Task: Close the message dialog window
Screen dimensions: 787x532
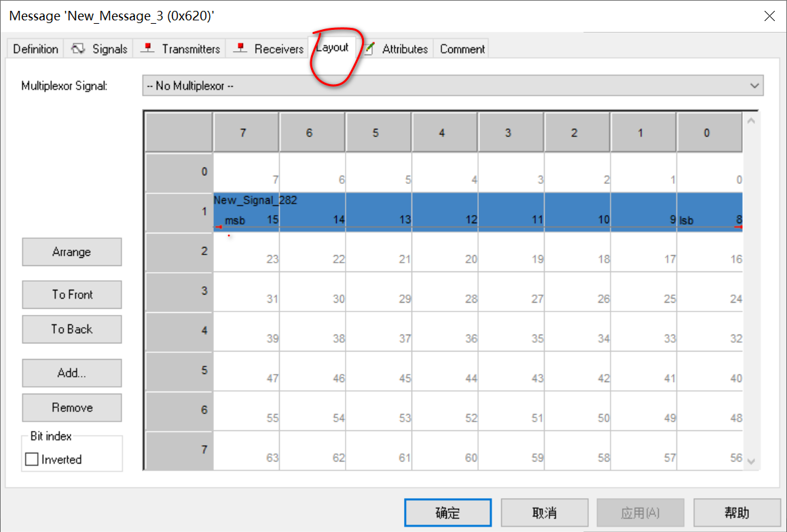Action: pos(769,16)
